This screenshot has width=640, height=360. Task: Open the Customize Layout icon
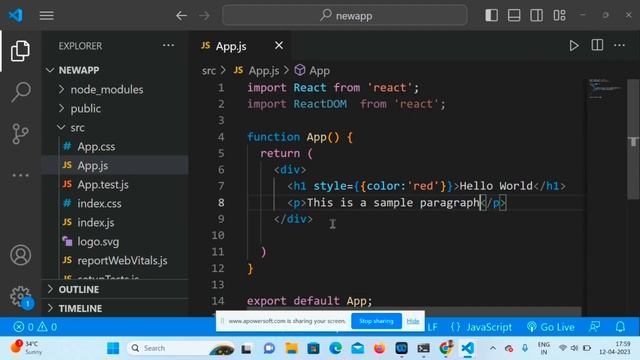559,16
